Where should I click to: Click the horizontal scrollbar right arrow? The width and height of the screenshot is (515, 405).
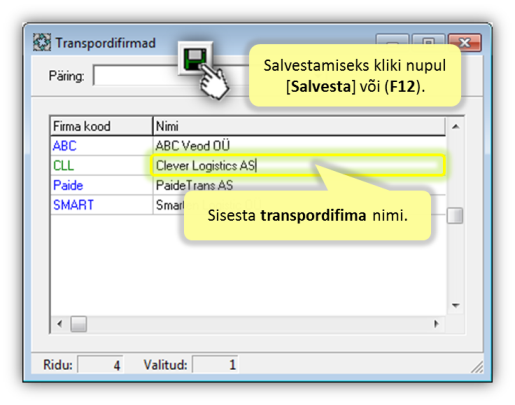coord(436,324)
